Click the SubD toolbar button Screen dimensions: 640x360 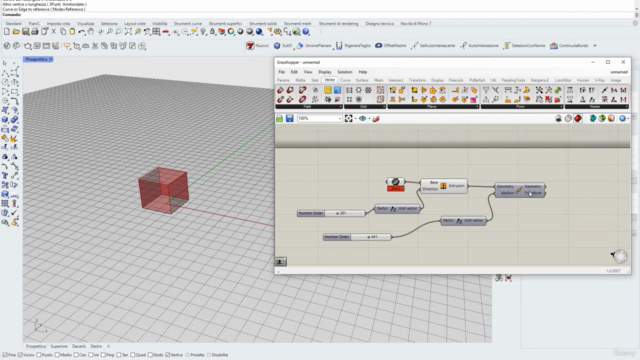click(x=283, y=46)
